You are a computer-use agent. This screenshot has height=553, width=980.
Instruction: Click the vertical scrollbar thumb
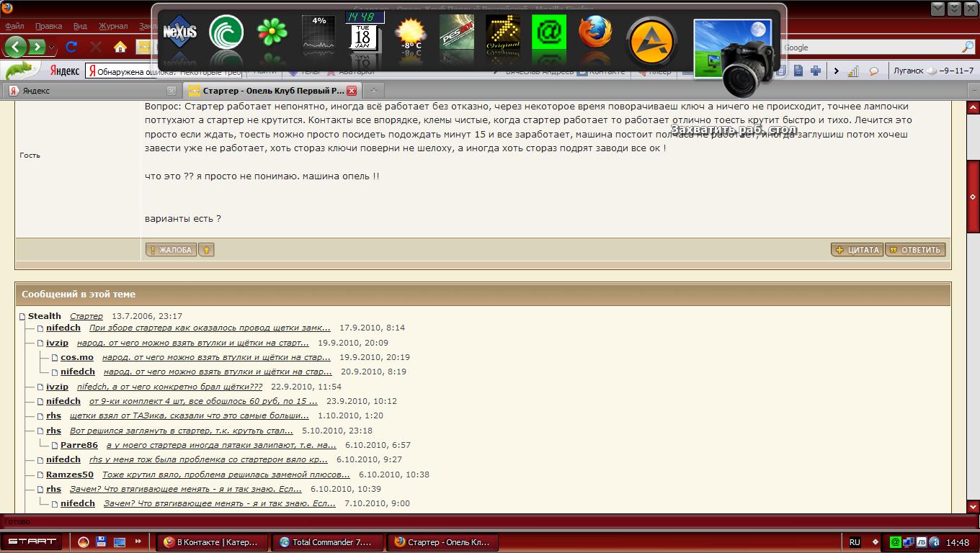pyautogui.click(x=973, y=197)
